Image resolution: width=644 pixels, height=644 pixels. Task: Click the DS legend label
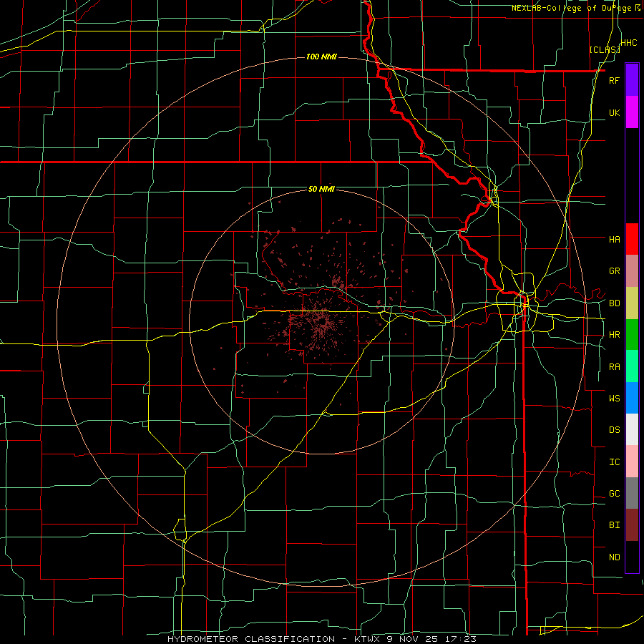click(x=614, y=430)
